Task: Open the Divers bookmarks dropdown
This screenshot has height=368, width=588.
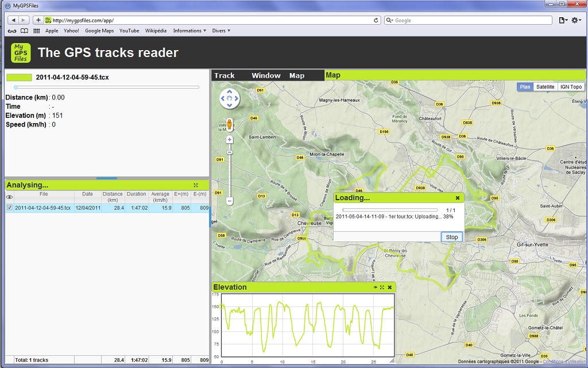Action: tap(221, 31)
